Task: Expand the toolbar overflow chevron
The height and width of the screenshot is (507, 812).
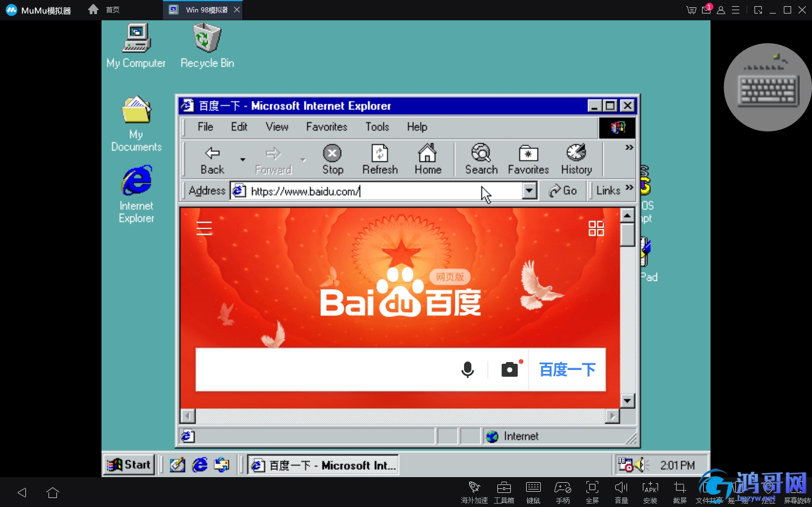Action: click(629, 147)
